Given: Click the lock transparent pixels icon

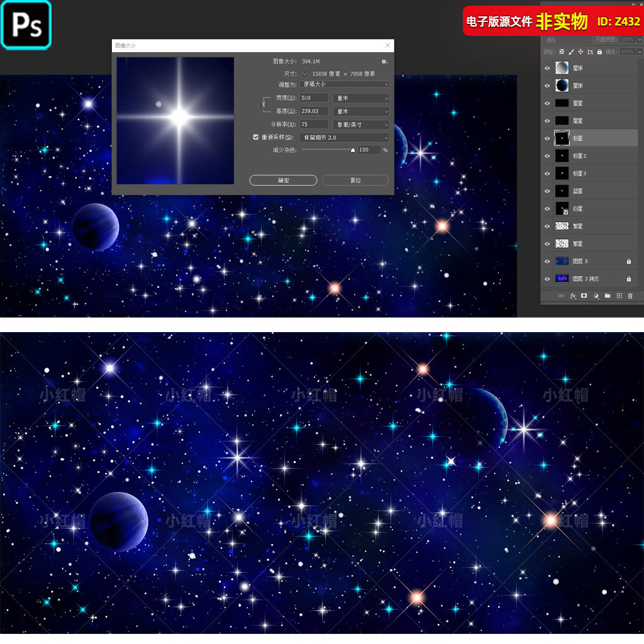Looking at the screenshot, I should click(562, 52).
